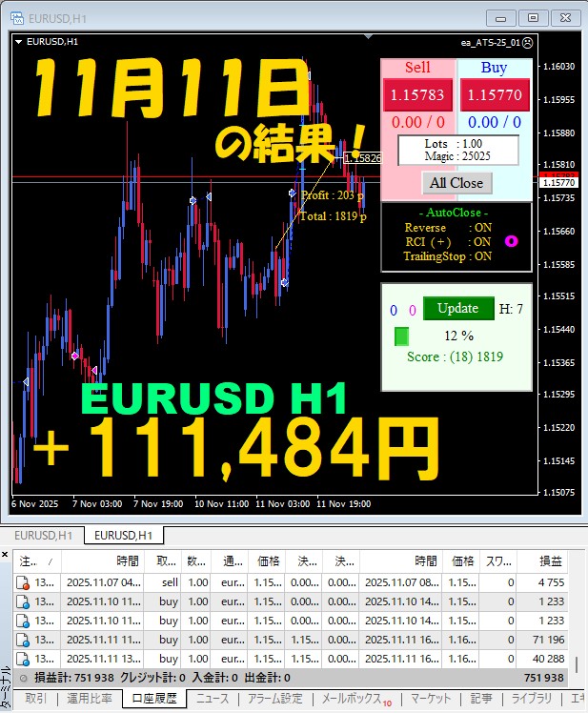The image size is (588, 713).
Task: Click the magenta circle RCI indicator
Action: coord(512,241)
